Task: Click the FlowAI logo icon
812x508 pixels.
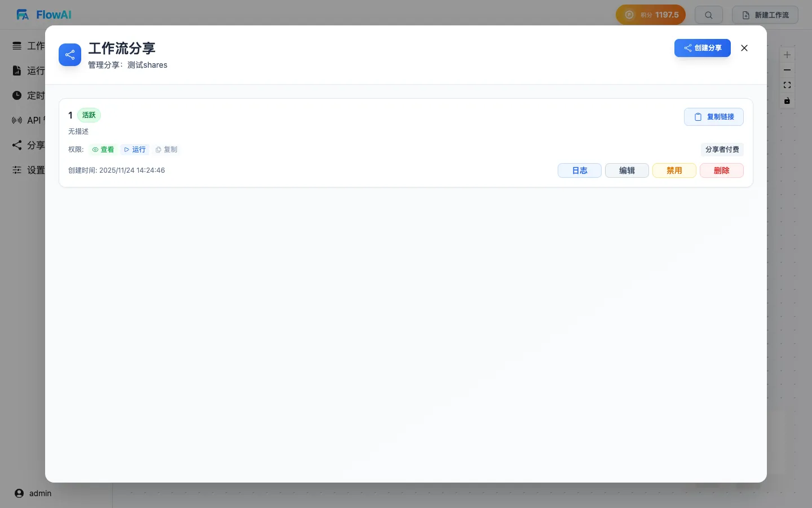Action: [23, 15]
